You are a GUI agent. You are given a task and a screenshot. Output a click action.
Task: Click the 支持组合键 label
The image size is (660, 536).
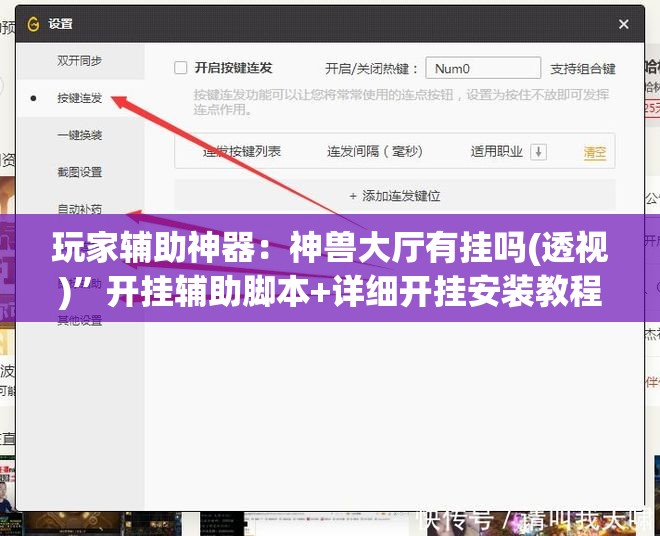[x=583, y=69]
